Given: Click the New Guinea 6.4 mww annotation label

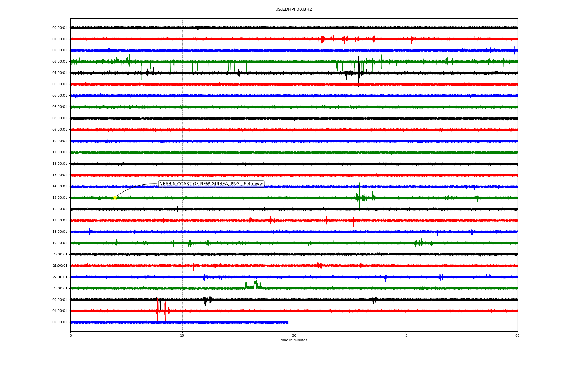Looking at the screenshot, I should click(211, 184).
